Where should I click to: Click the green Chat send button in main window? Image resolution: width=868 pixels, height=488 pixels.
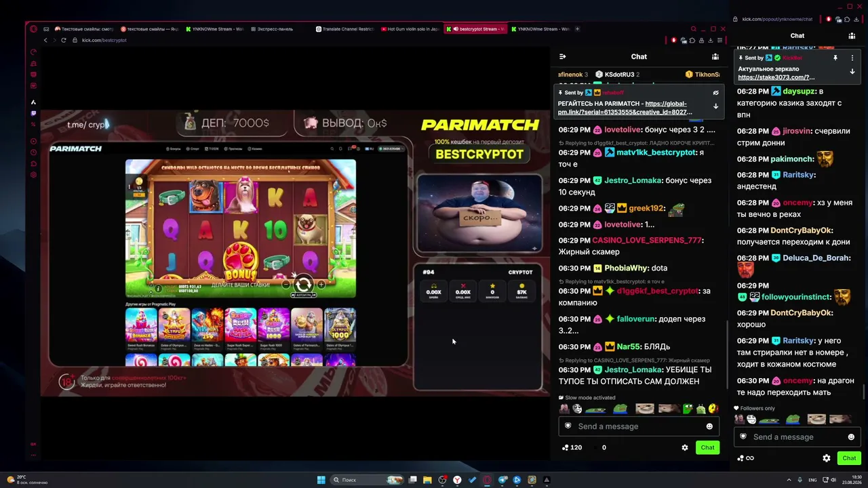707,447
